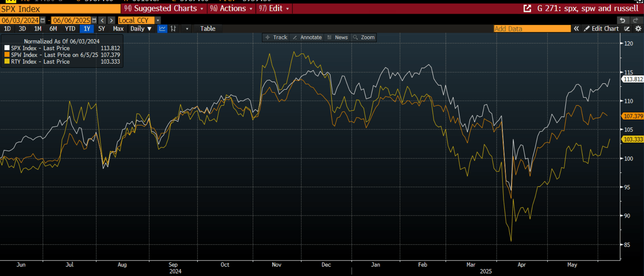Click the SPX Index security field

click(x=60, y=9)
